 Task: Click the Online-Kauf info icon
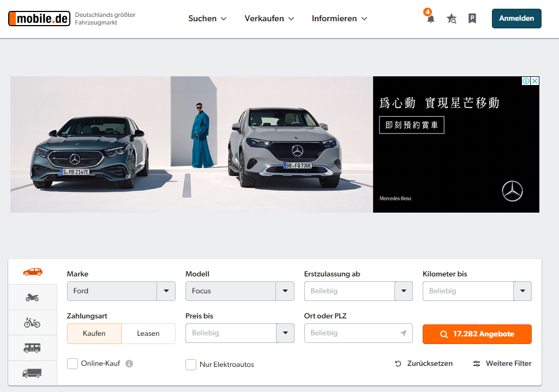(129, 364)
